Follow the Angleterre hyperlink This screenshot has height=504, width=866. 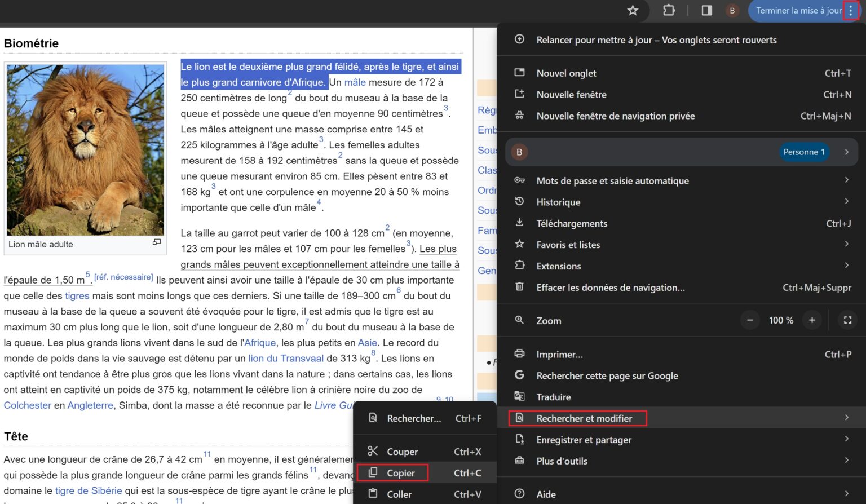(x=90, y=405)
